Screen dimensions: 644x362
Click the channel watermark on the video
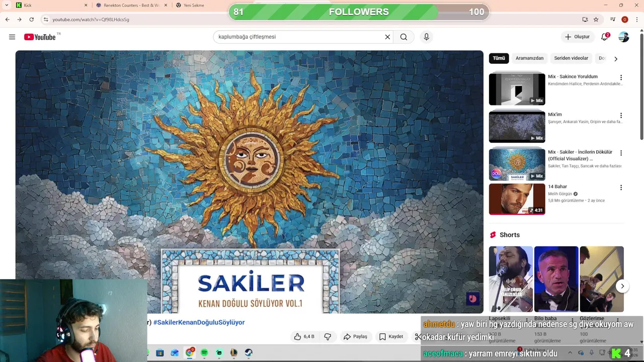(472, 299)
